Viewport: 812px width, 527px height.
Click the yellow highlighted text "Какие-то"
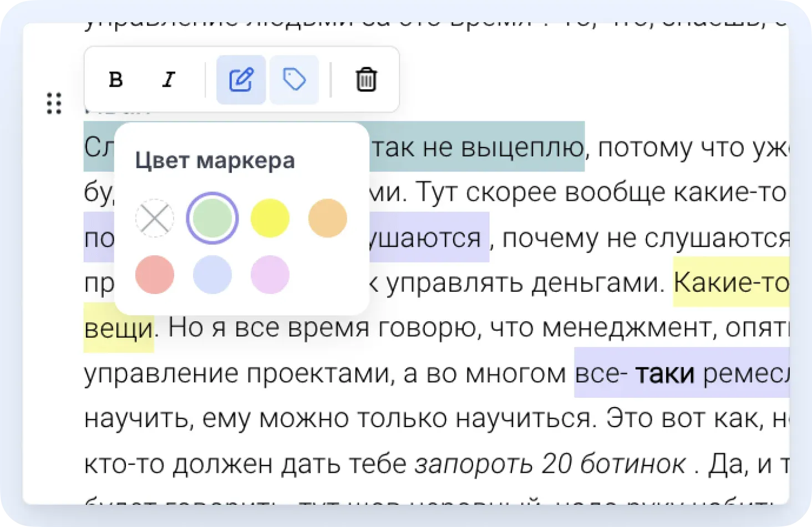pyautogui.click(x=731, y=283)
